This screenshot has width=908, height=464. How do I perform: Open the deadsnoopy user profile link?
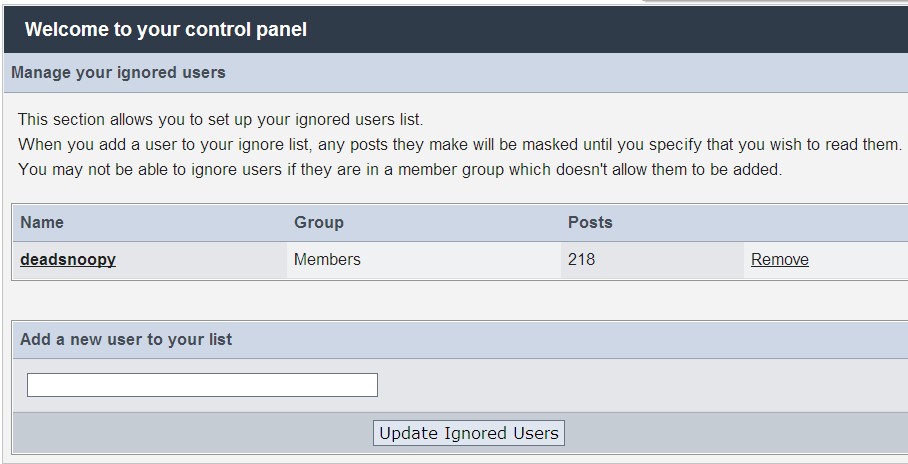pos(68,260)
